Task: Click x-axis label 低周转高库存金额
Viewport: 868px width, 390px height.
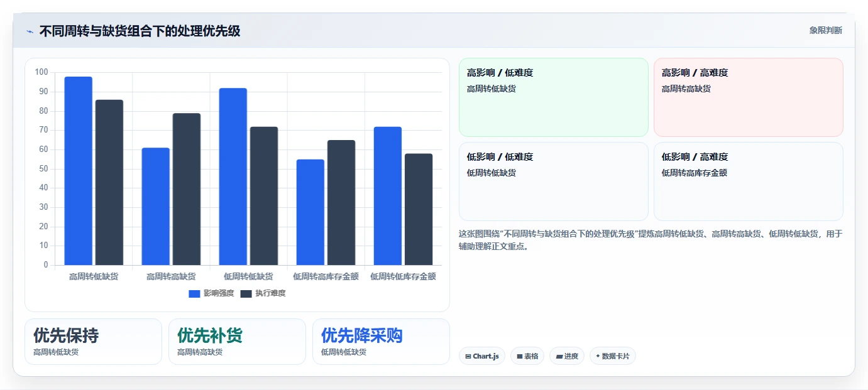Action: (326, 276)
